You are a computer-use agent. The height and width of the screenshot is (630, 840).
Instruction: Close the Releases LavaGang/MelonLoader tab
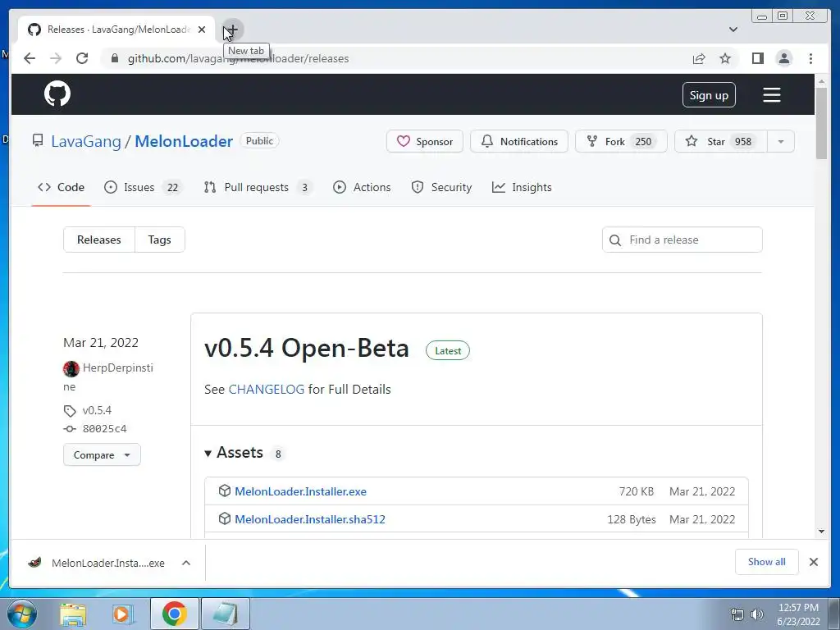[202, 30]
